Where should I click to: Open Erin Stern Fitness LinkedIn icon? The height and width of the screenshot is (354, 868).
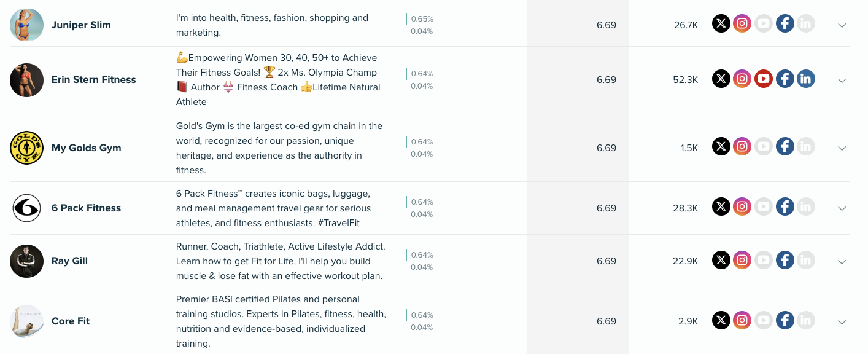click(806, 79)
